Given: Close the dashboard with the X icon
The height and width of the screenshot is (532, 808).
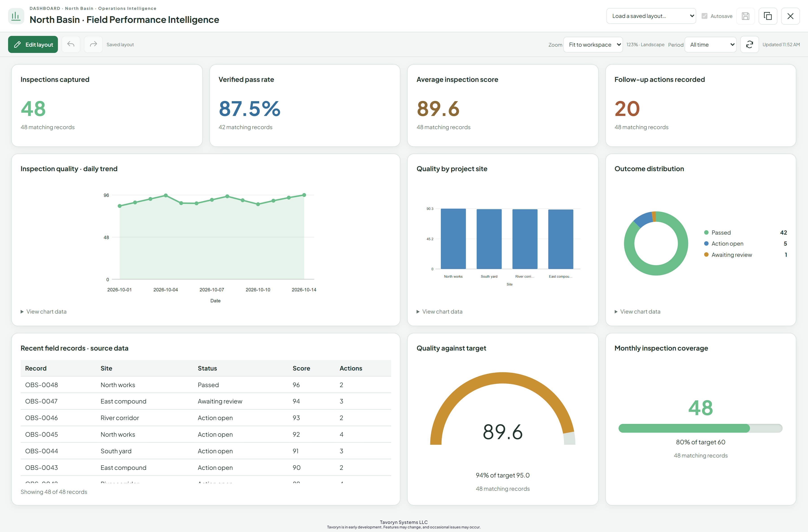Looking at the screenshot, I should point(790,16).
